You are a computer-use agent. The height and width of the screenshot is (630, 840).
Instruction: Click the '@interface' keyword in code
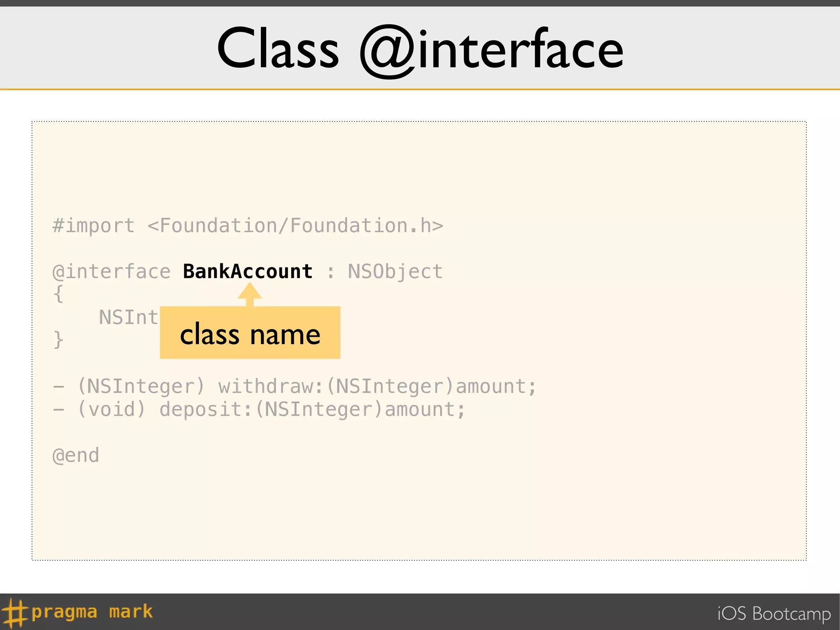click(x=111, y=272)
